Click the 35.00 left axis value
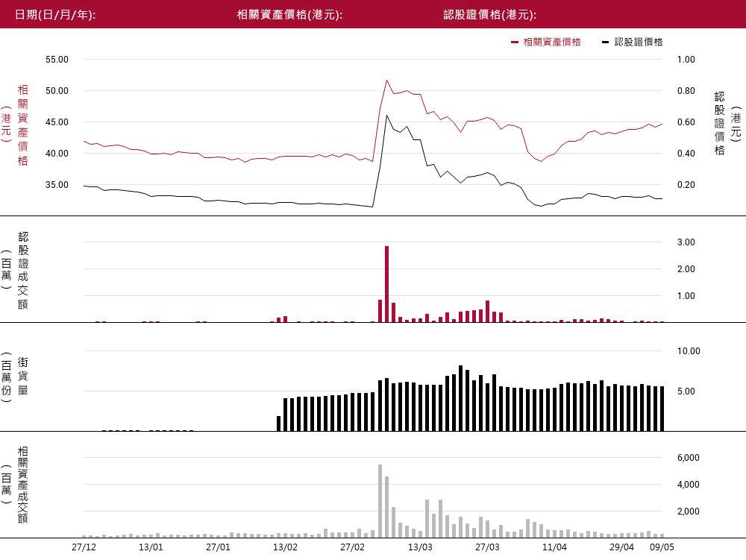The width and height of the screenshot is (746, 560). pyautogui.click(x=57, y=185)
